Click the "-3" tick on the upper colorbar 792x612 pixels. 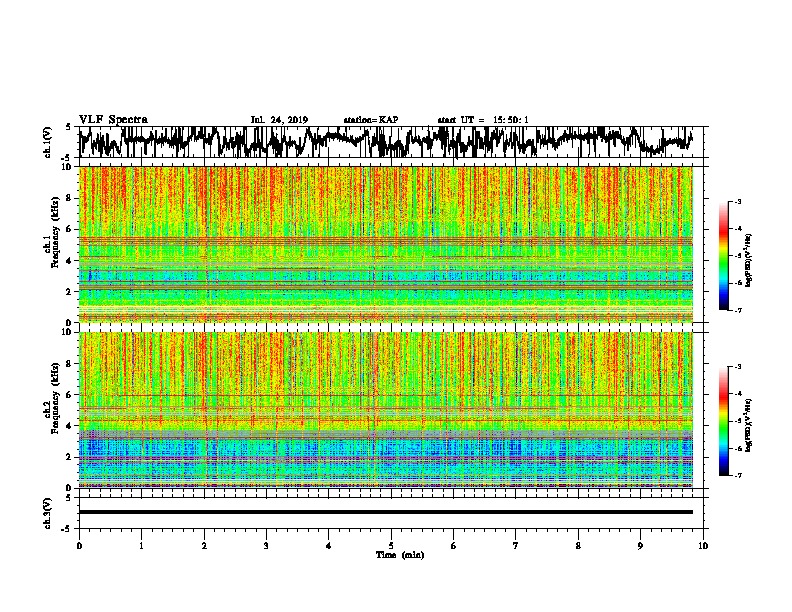738,201
